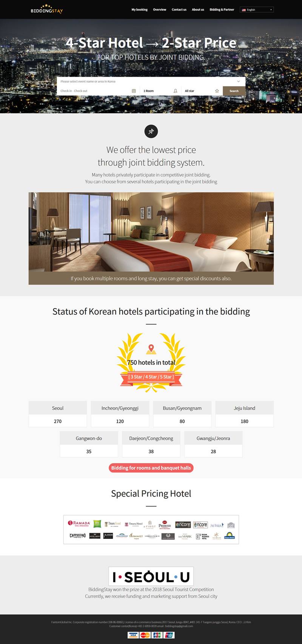Click the Cappuccino Hotel logo
Screen dimensions: 302x644
click(77, 536)
